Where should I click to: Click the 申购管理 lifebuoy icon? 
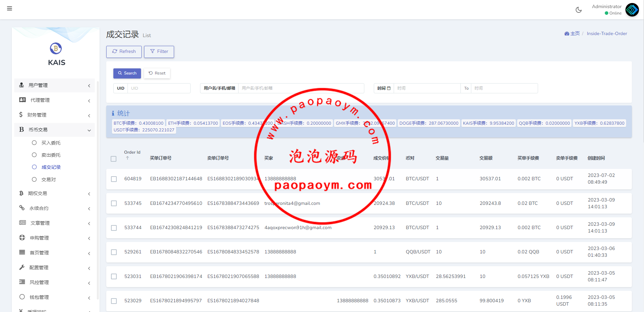point(22,238)
